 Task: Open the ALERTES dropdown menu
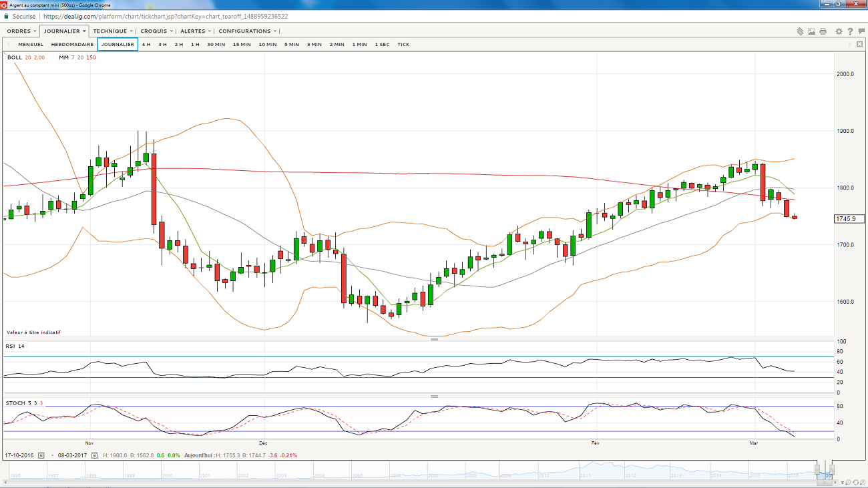196,31
